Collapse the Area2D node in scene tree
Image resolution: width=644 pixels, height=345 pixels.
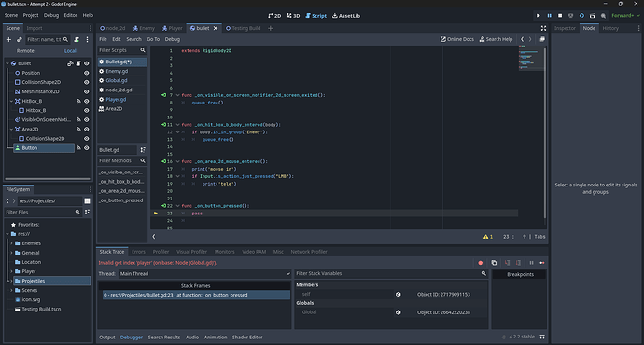[11, 130]
